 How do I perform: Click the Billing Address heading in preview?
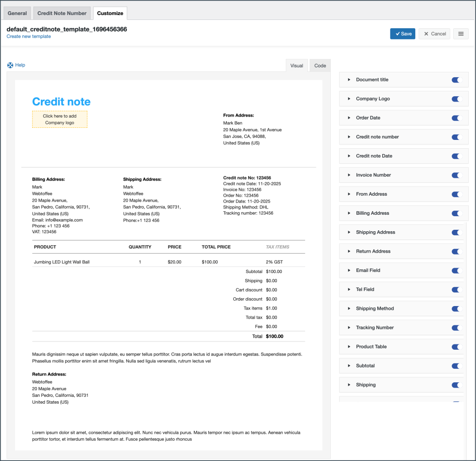pos(49,179)
